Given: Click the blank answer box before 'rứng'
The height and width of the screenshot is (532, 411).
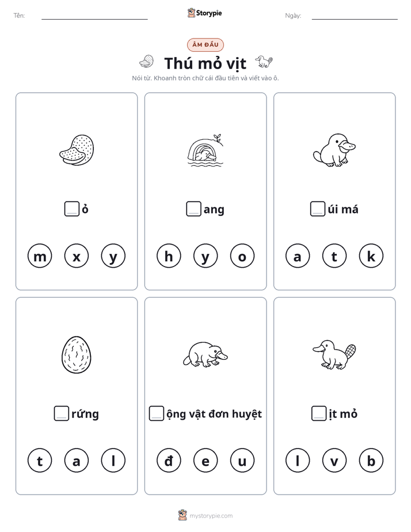Looking at the screenshot, I should pos(62,413).
